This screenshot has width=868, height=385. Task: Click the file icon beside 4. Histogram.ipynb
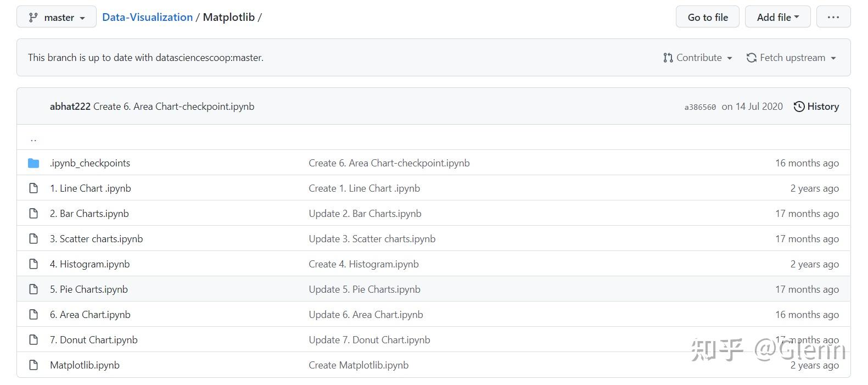(33, 264)
